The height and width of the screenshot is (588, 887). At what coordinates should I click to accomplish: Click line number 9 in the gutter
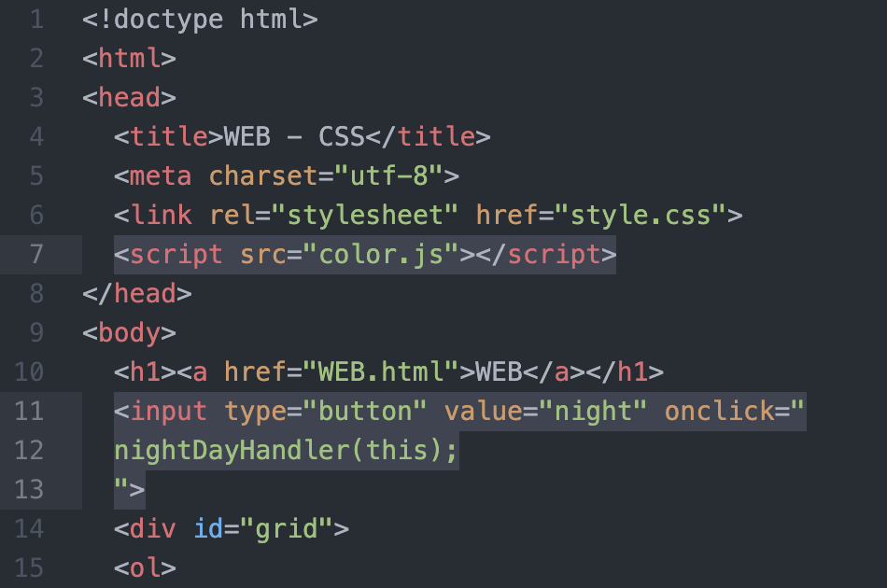[36, 333]
